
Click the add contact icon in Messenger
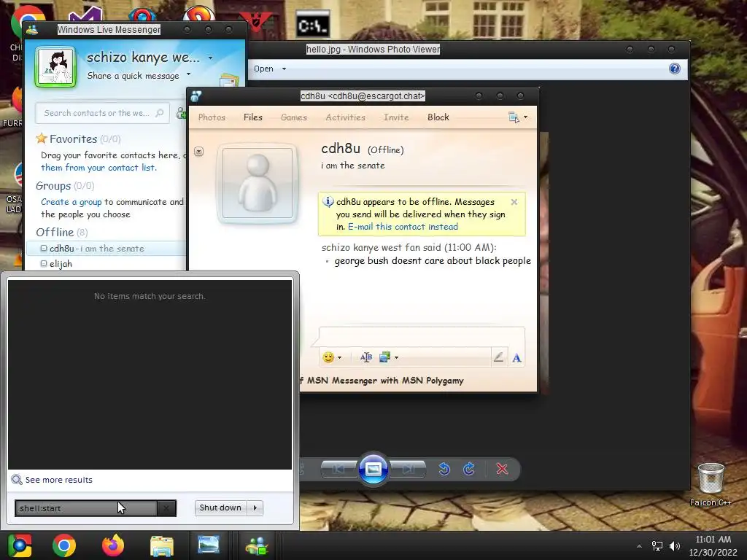[181, 113]
